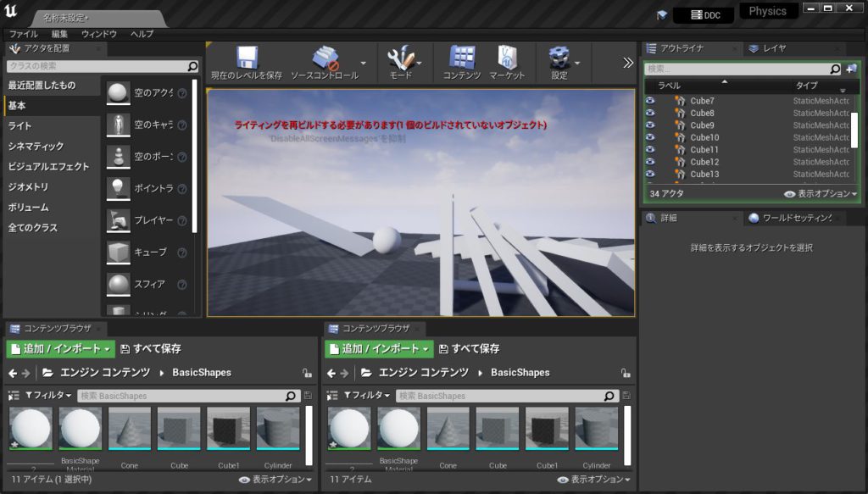This screenshot has height=494, width=868.
Task: Toggle visibility of Cube9 in outliner
Action: [x=650, y=125]
